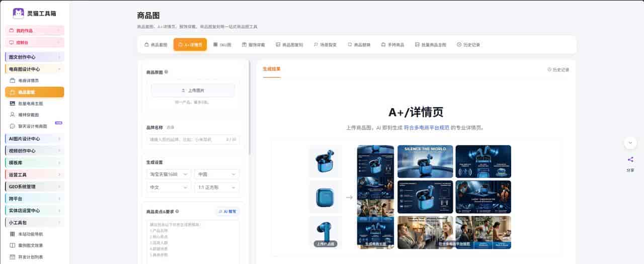The height and width of the screenshot is (264, 644).
Task: Click the 开发计划列表 sidebar icon
Action: click(x=13, y=257)
